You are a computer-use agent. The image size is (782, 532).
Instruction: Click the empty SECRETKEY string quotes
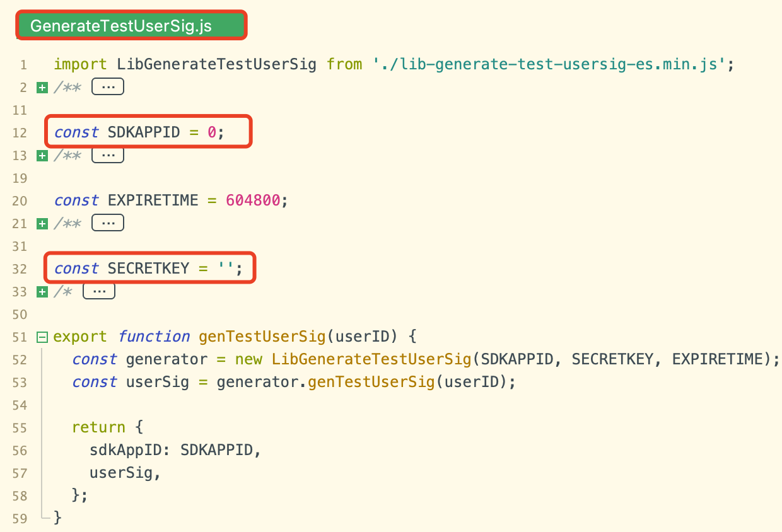click(225, 269)
